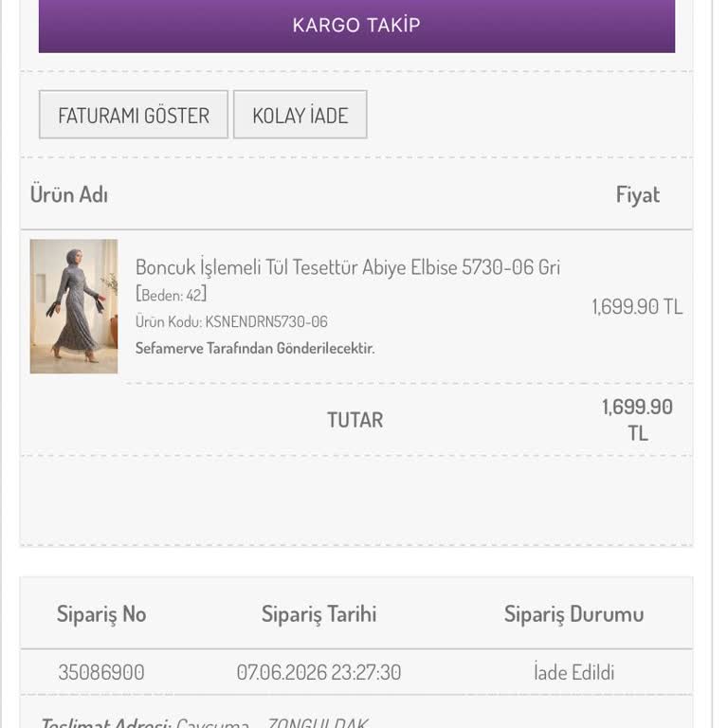Click the Fiyat column header
Viewport: 728px width, 728px height.
[x=637, y=194]
